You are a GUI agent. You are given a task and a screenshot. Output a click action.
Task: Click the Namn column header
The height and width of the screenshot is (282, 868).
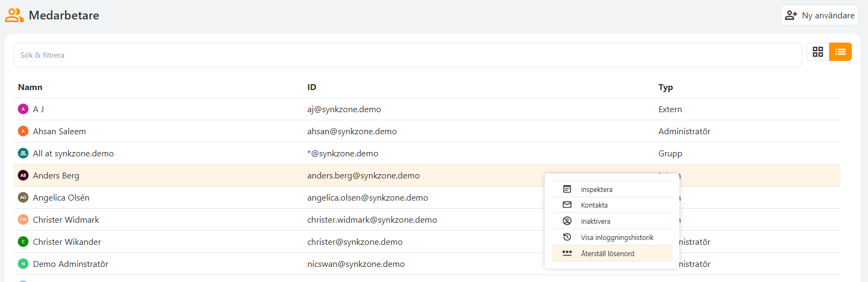point(30,87)
